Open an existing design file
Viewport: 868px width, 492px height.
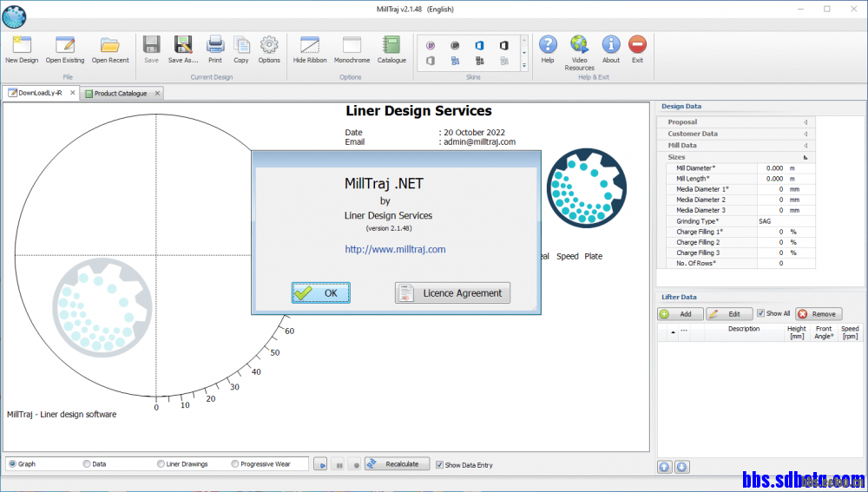click(x=65, y=49)
